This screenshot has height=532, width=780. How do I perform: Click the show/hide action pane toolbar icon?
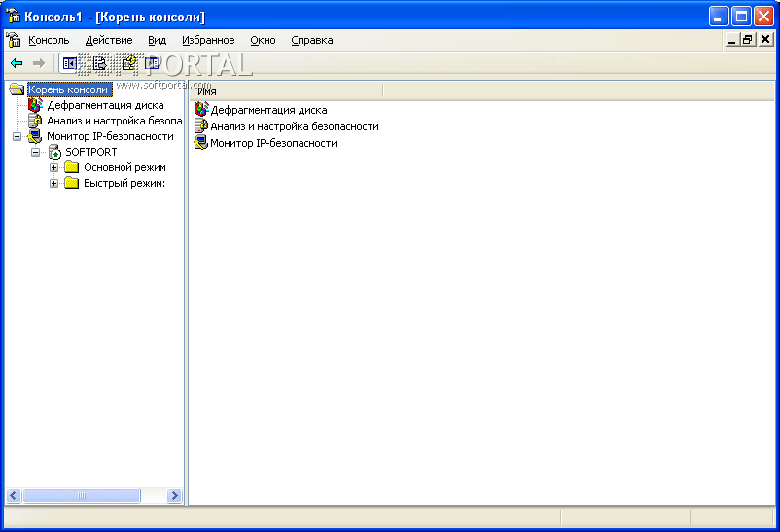tap(152, 63)
